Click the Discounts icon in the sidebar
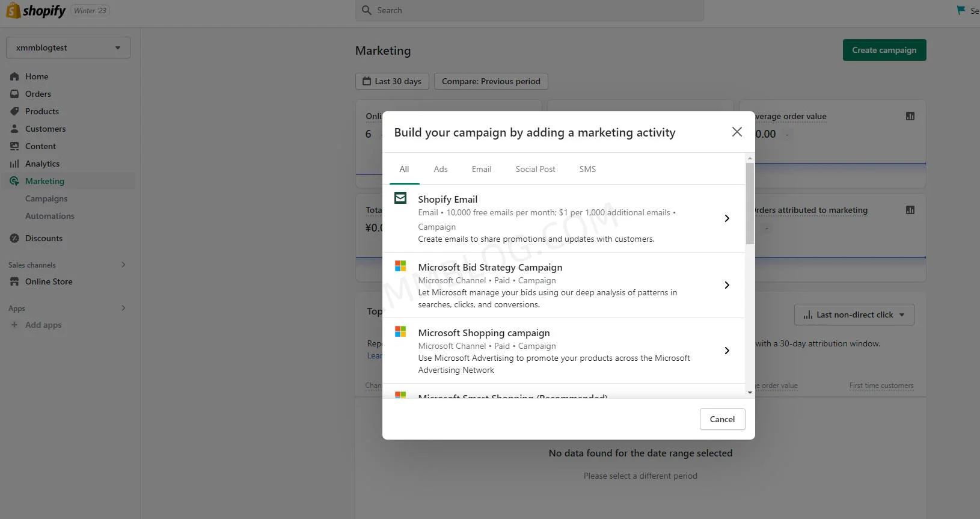This screenshot has width=980, height=519. [x=14, y=238]
